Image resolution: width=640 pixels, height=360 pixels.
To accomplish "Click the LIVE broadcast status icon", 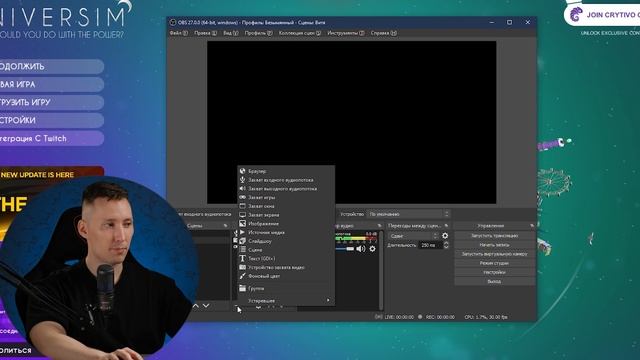I will 378,317.
